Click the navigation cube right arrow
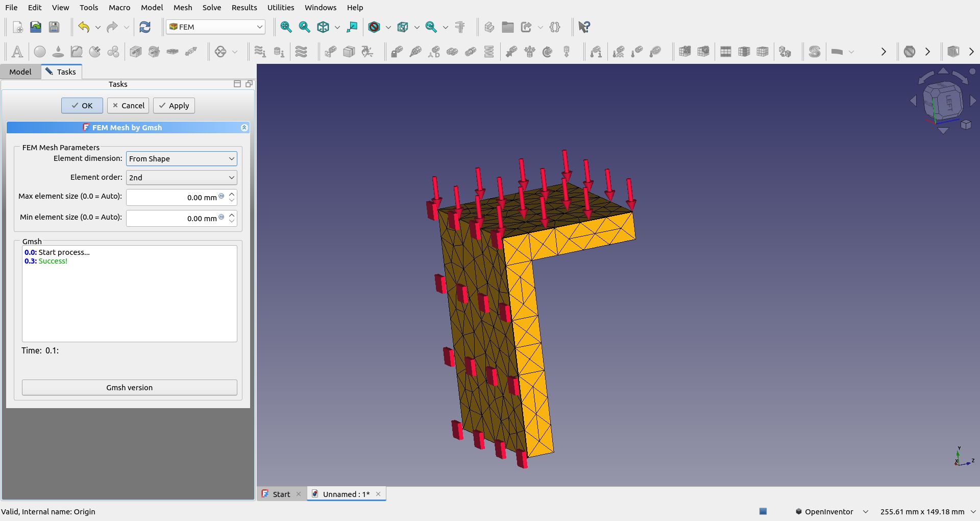 tap(973, 101)
